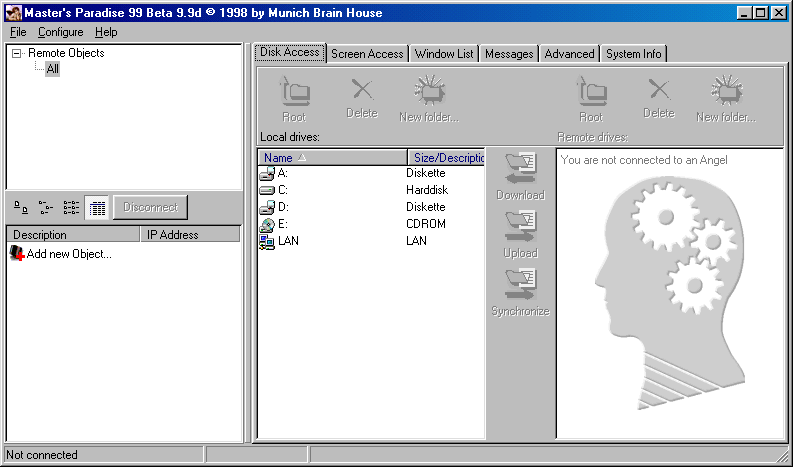Switch to small icons view
The height and width of the screenshot is (467, 793).
coord(46,208)
